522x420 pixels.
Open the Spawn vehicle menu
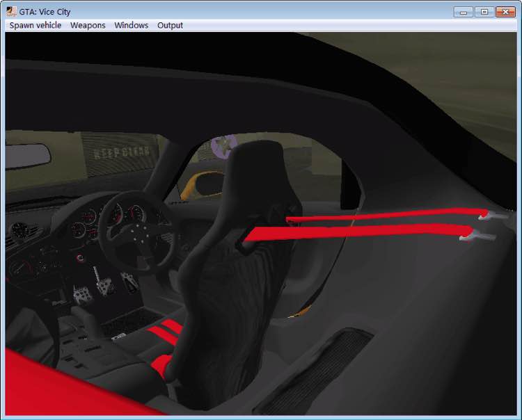(x=35, y=25)
